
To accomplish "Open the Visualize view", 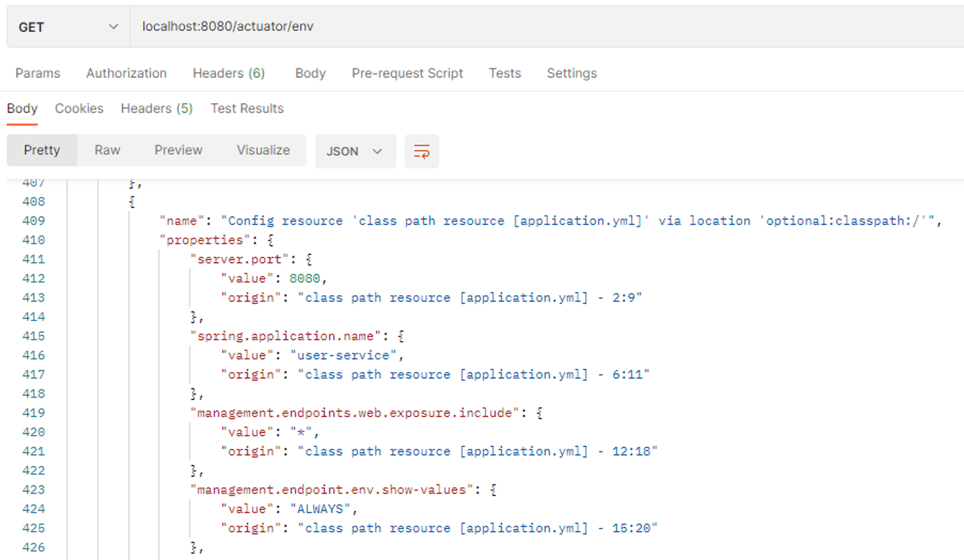I will (263, 150).
